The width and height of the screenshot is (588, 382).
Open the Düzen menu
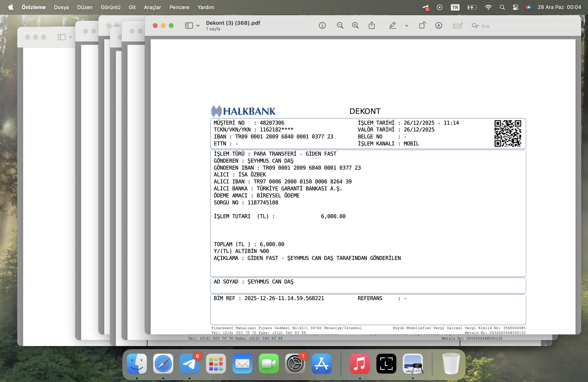coord(85,7)
